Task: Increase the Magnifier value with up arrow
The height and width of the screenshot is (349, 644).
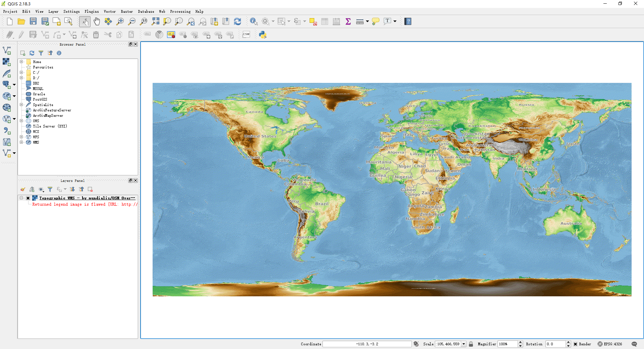Action: (520, 342)
